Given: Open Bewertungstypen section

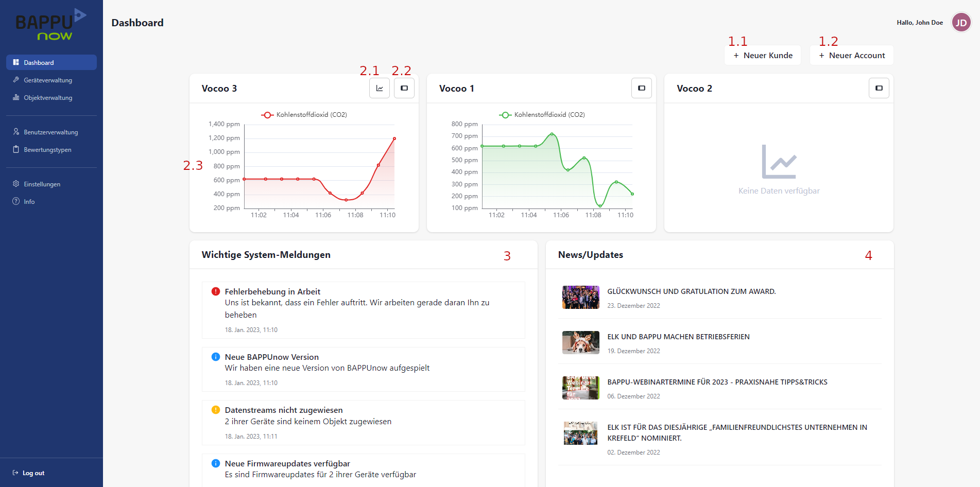Looking at the screenshot, I should [51, 149].
